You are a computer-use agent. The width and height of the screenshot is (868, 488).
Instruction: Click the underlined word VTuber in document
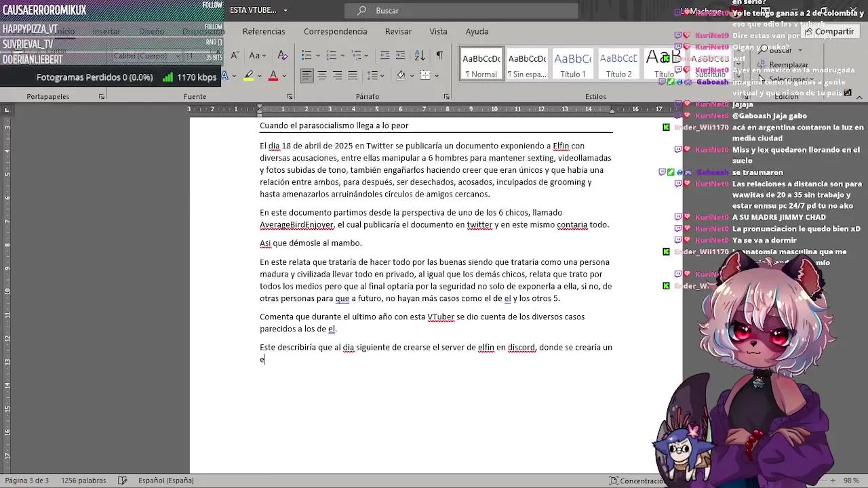point(441,317)
